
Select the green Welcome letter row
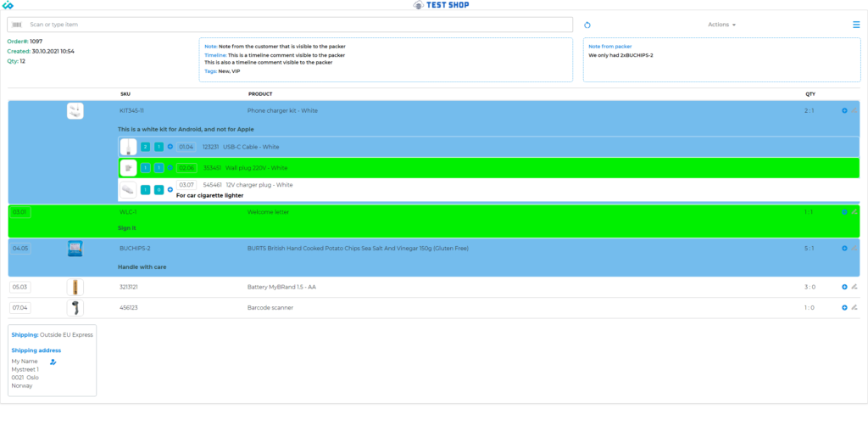pyautogui.click(x=424, y=221)
